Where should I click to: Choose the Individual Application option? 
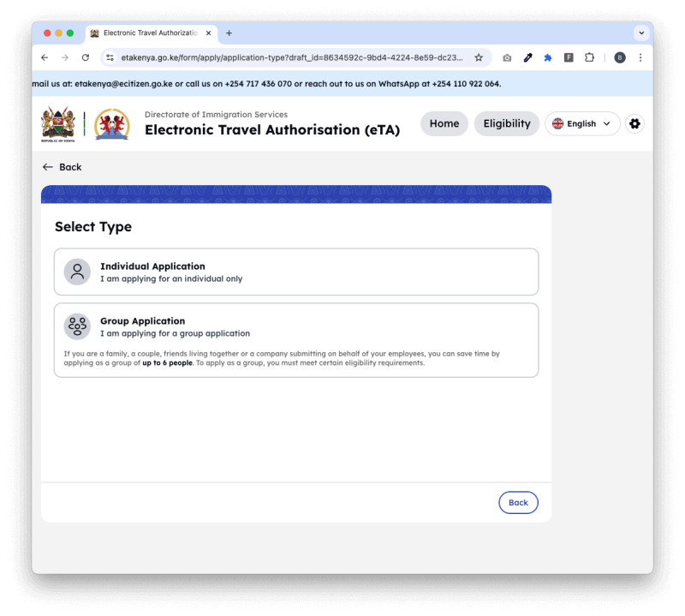(x=296, y=272)
